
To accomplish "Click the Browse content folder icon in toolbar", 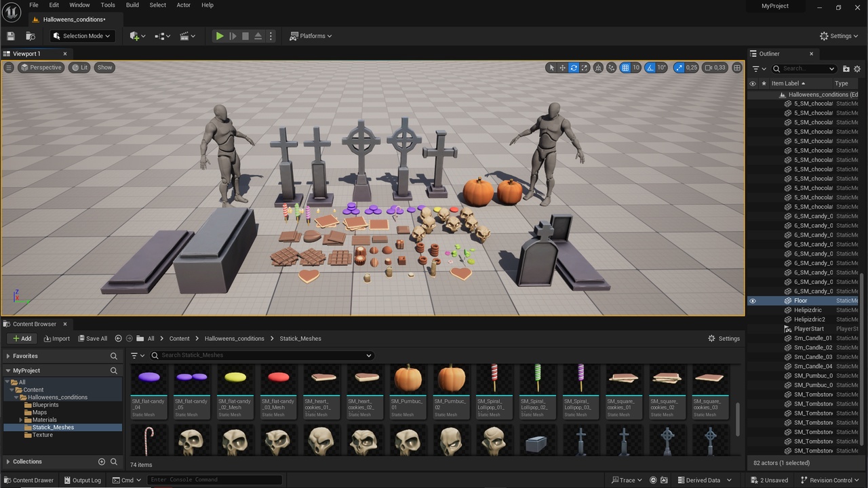I will click(31, 36).
